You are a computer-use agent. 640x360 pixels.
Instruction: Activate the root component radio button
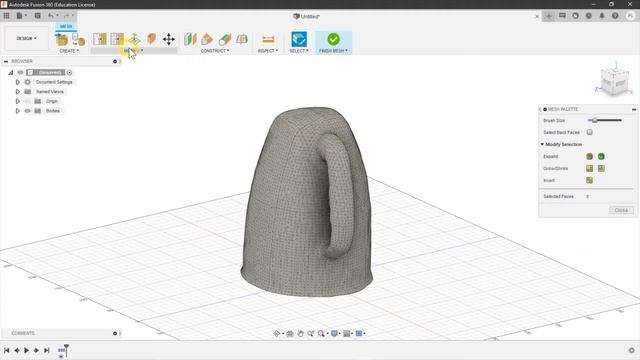point(69,73)
